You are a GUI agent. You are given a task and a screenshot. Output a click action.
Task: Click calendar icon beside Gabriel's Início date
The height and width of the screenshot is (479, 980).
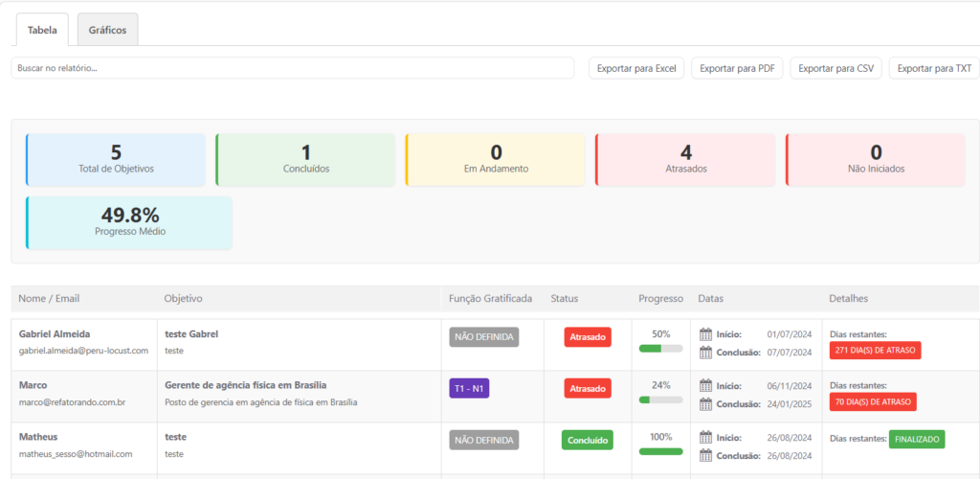point(706,334)
